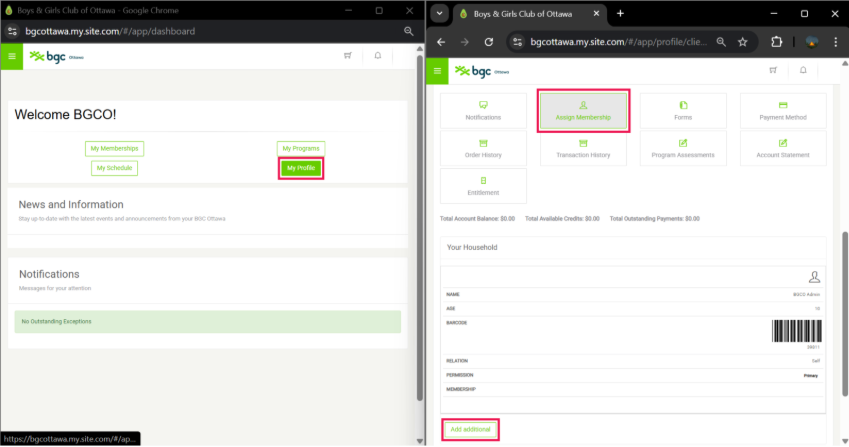The height and width of the screenshot is (447, 849).
Task: Open hamburger menu in right profile window
Action: click(437, 71)
